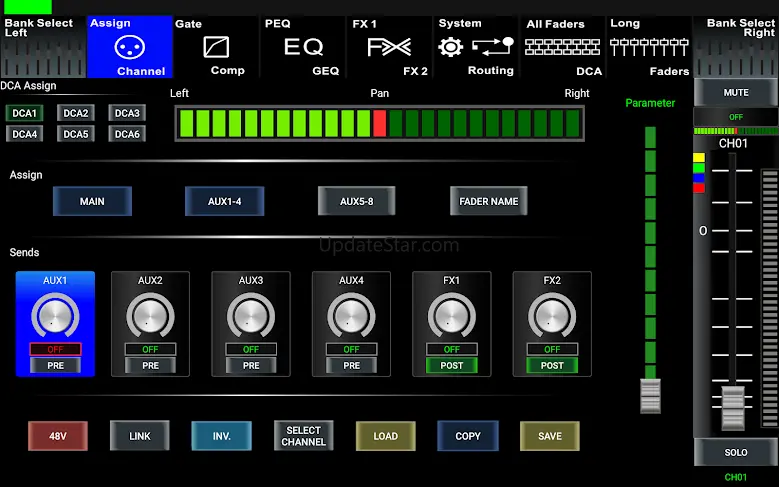This screenshot has width=779, height=487.
Task: Open the Gate/Comp compressor icon
Action: pyautogui.click(x=216, y=47)
